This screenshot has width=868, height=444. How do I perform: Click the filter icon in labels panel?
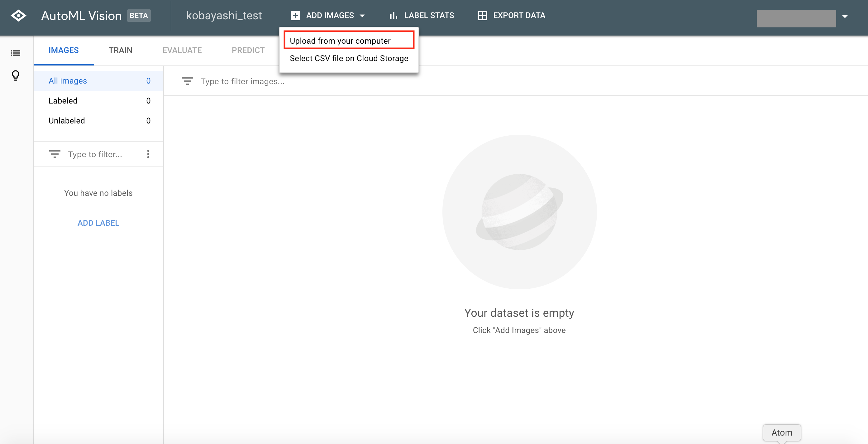click(55, 154)
